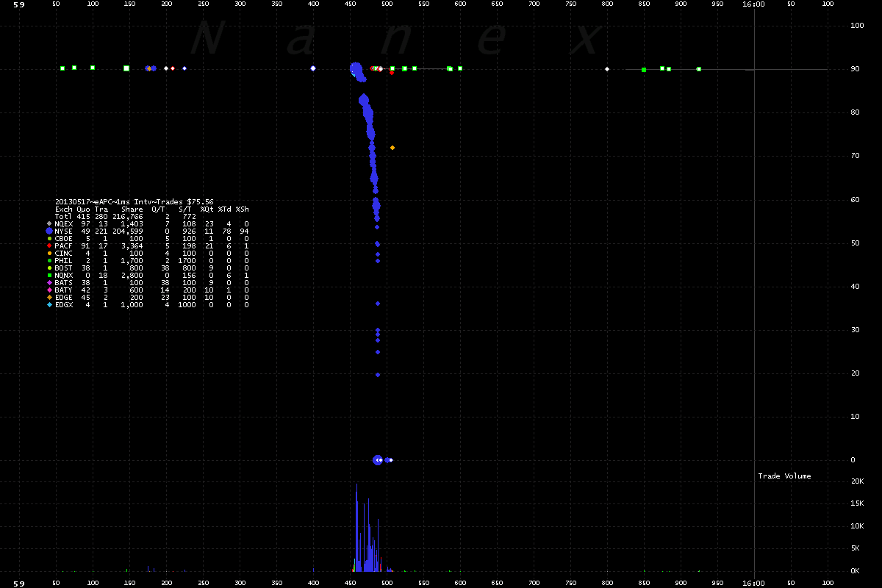Image resolution: width=882 pixels, height=588 pixels.
Task: Click the red PACF legend diamond
Action: (x=49, y=245)
